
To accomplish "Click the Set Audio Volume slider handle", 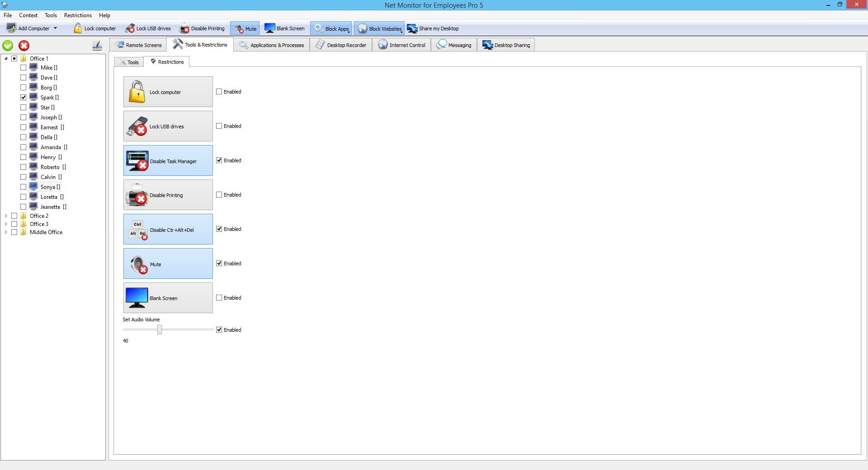I will pyautogui.click(x=160, y=330).
